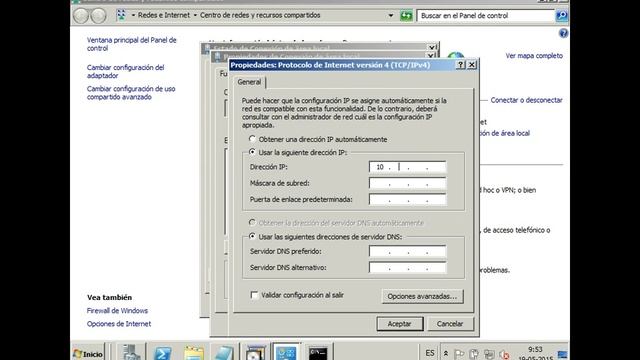
Task: Launch PowerShell from the taskbar
Action: [162, 353]
